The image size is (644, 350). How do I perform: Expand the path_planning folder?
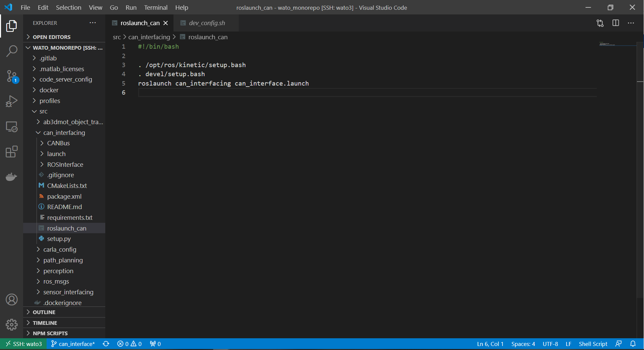click(x=64, y=260)
